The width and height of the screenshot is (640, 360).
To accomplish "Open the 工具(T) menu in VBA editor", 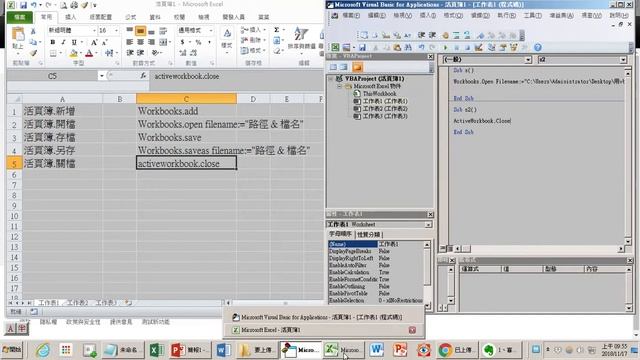I will pyautogui.click(x=533, y=16).
